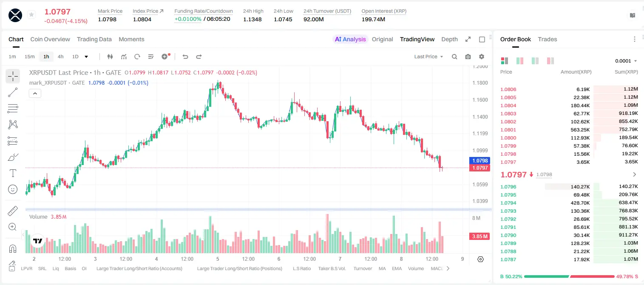Switch to the Coin Overview tab
This screenshot has height=285, width=644.
tap(50, 39)
